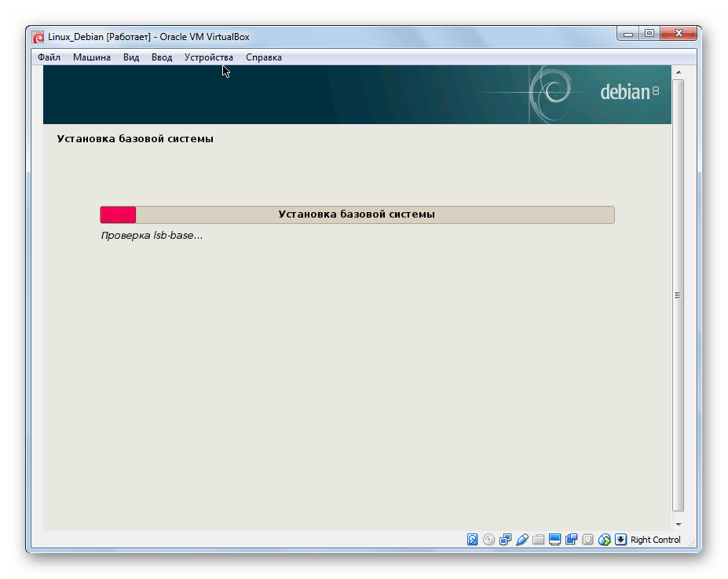Open the Ввод menu
The image size is (728, 579).
pyautogui.click(x=162, y=57)
